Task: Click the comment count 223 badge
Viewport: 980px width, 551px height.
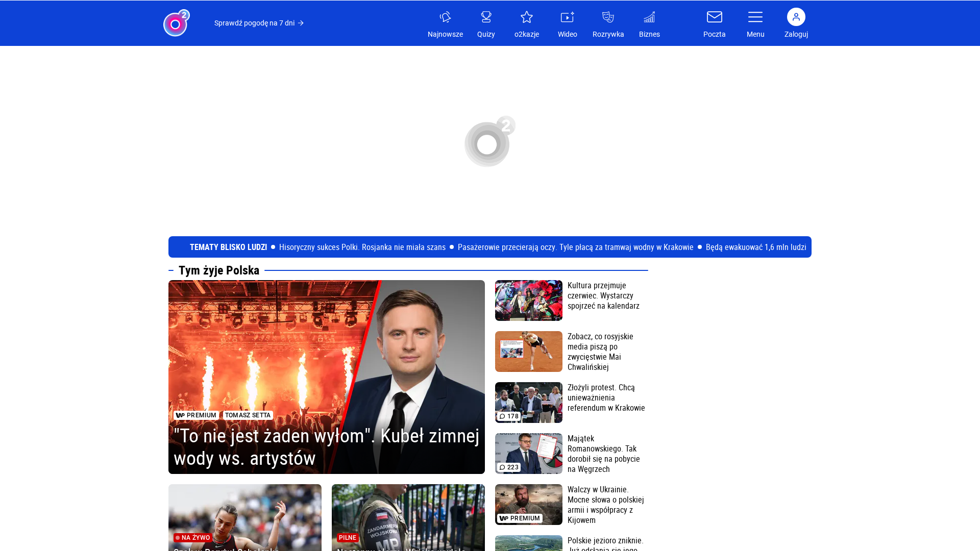Action: [x=509, y=467]
